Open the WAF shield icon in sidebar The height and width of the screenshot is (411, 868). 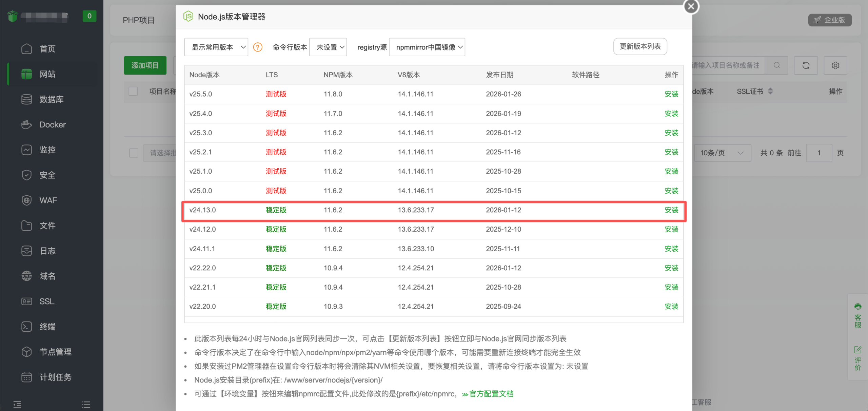point(26,200)
